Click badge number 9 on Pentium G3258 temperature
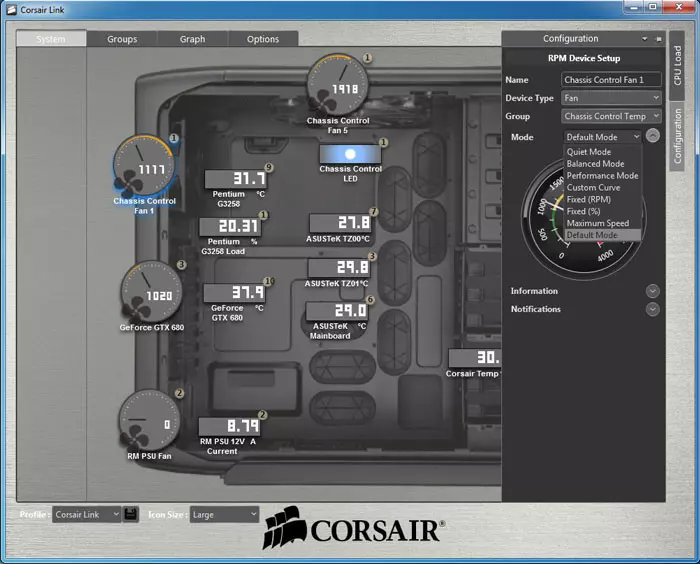700x564 pixels. click(x=268, y=167)
